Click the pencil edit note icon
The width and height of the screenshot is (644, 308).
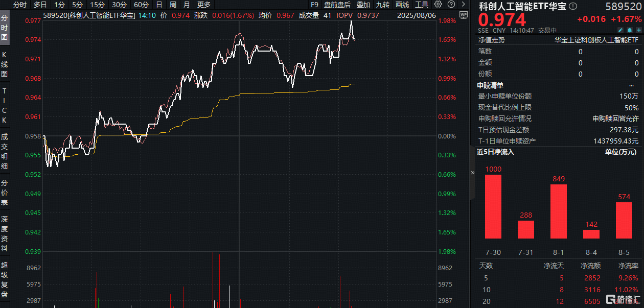tap(620, 31)
